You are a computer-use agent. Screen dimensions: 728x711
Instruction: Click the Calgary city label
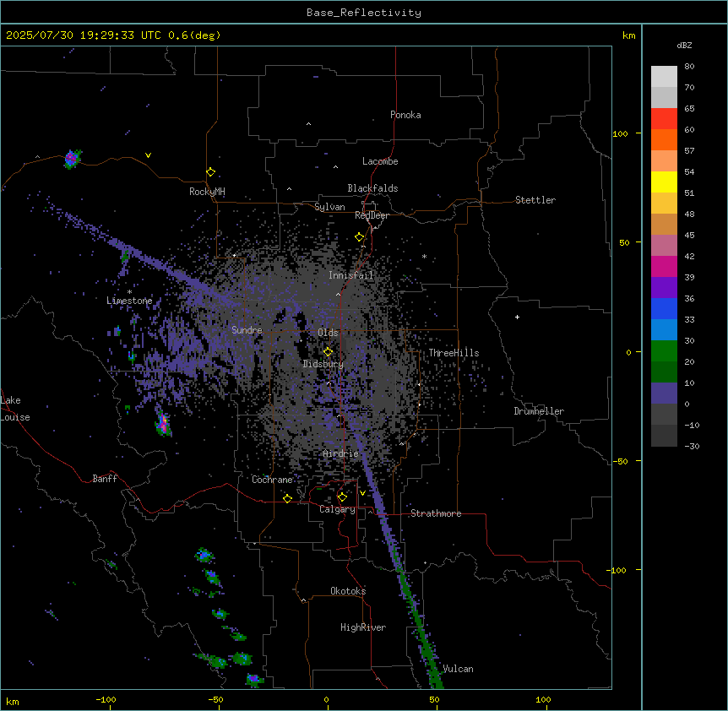click(x=337, y=509)
